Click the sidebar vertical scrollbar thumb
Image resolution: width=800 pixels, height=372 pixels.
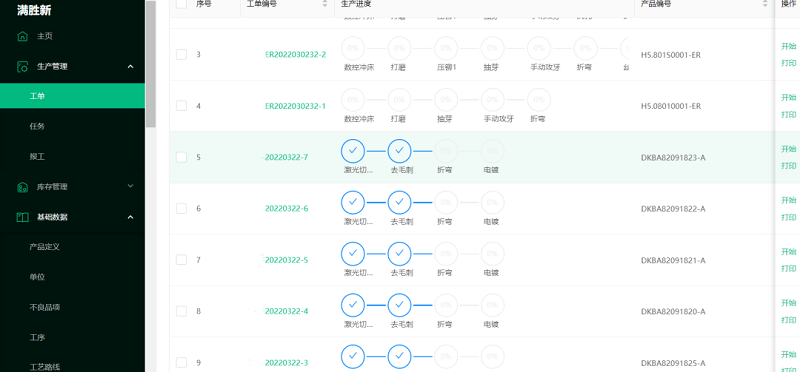click(151, 64)
